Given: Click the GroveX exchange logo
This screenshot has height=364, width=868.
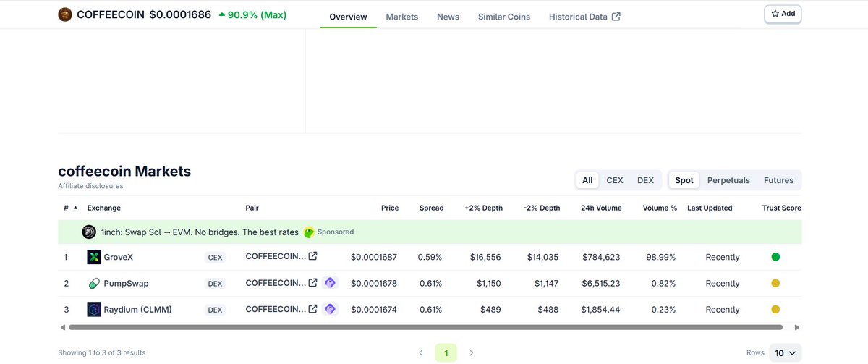Looking at the screenshot, I should 94,257.
